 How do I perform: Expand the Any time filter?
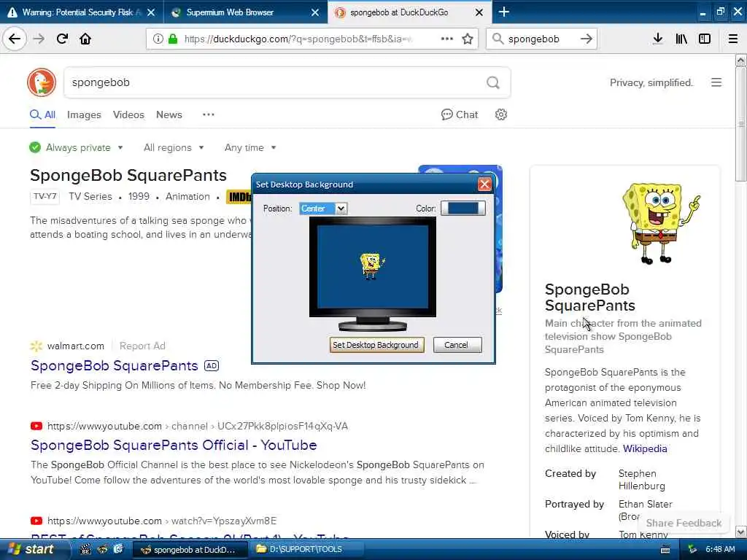point(250,147)
